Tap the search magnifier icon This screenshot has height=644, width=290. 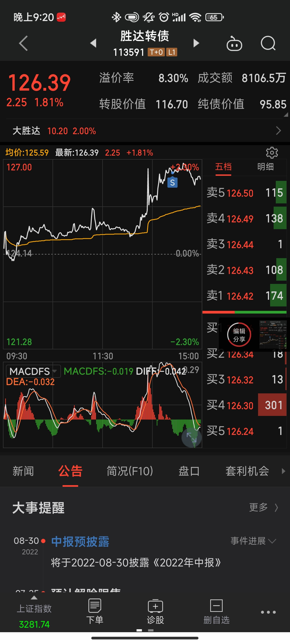pos(268,43)
